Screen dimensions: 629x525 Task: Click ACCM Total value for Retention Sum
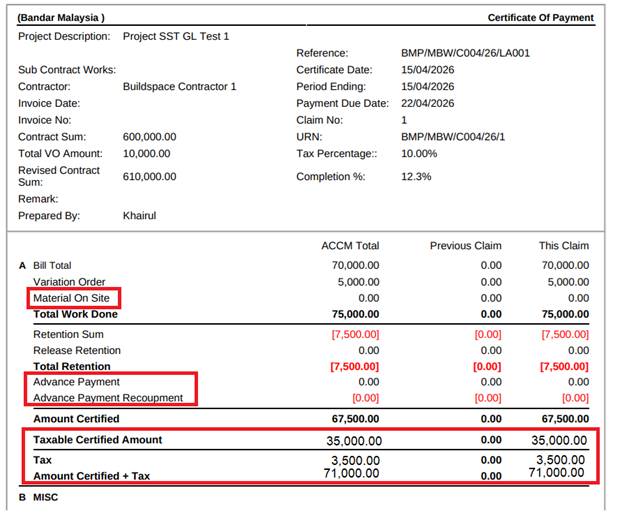coord(355,334)
